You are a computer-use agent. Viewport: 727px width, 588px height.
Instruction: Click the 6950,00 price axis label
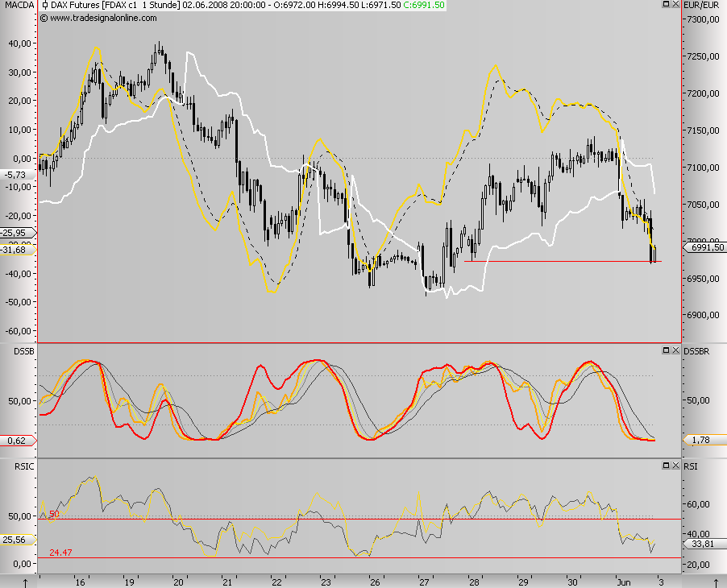[703, 279]
